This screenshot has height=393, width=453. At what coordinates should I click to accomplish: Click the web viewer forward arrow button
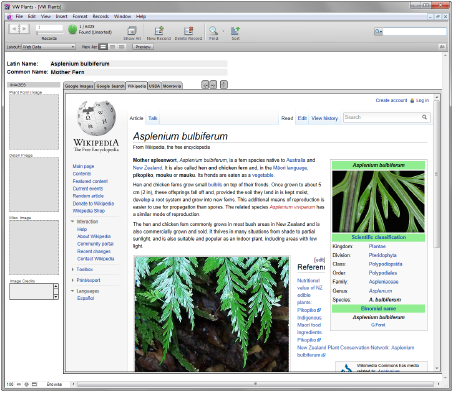point(213,85)
